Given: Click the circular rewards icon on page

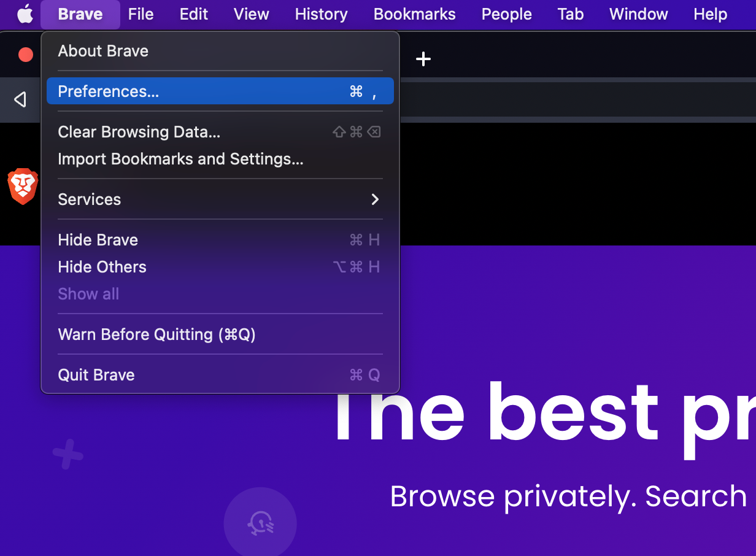Looking at the screenshot, I should click(x=260, y=523).
